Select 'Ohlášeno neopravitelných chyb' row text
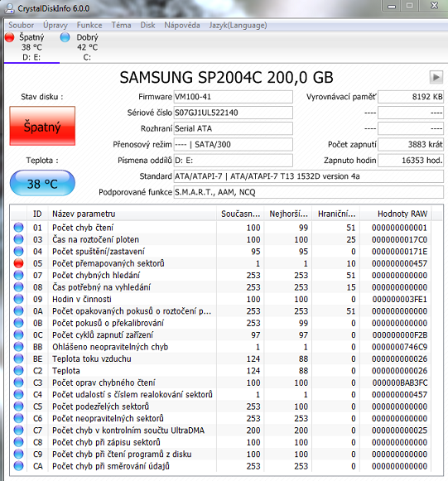This screenshot has width=448, height=481. 110,347
